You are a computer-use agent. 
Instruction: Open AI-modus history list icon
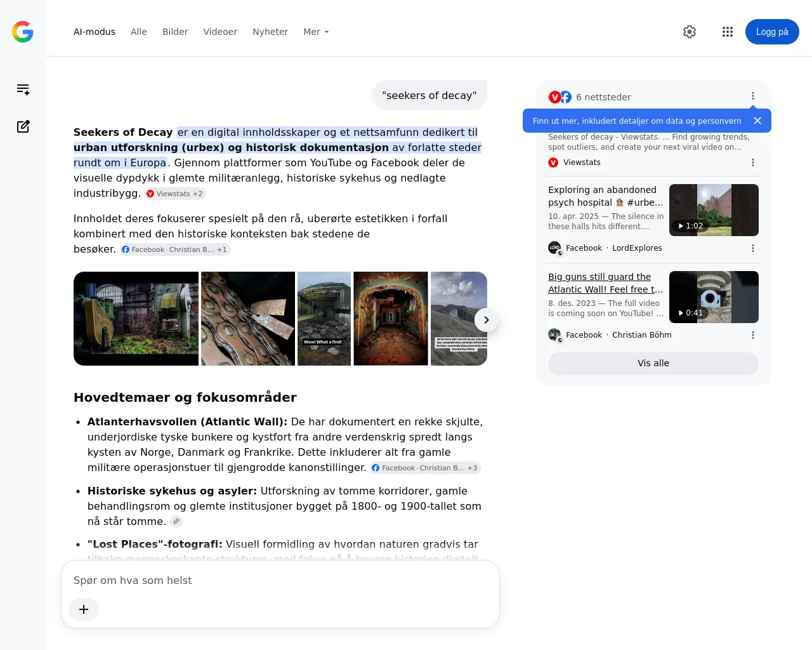(x=23, y=90)
